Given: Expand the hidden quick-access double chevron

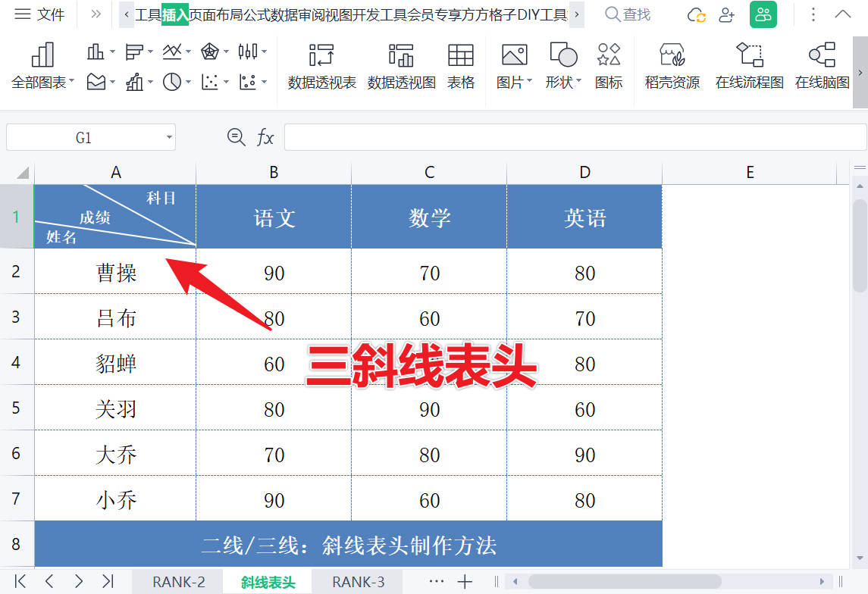Looking at the screenshot, I should [x=96, y=14].
